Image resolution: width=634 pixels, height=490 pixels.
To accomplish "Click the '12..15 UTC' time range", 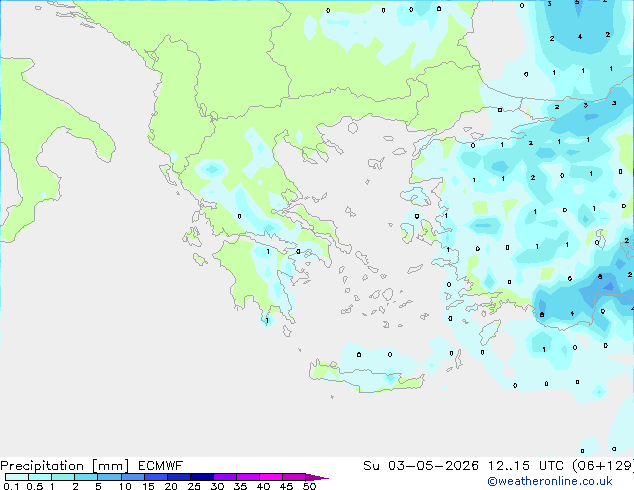I will (x=526, y=466).
